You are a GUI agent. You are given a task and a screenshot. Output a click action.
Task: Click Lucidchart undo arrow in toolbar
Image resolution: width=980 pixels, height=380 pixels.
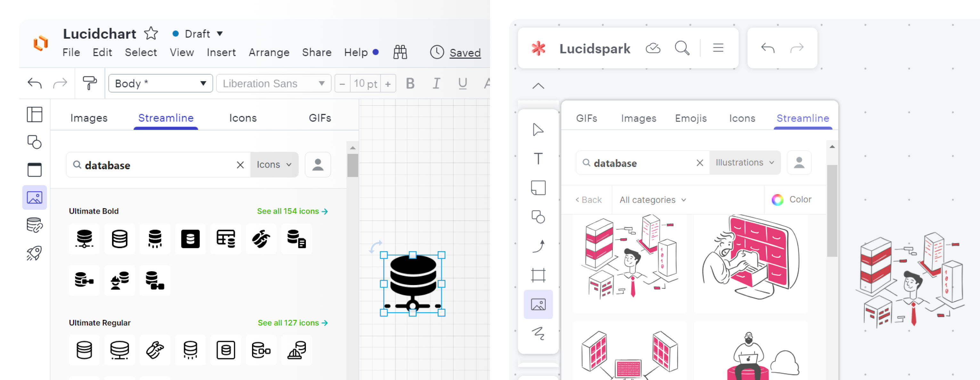35,83
